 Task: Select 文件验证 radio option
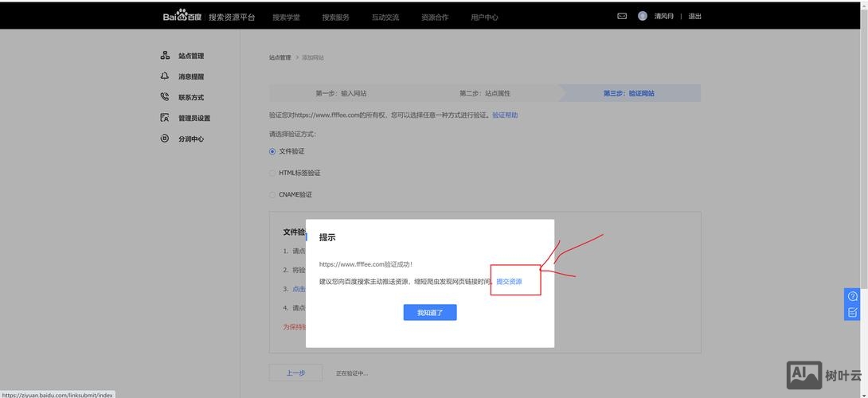click(x=272, y=151)
